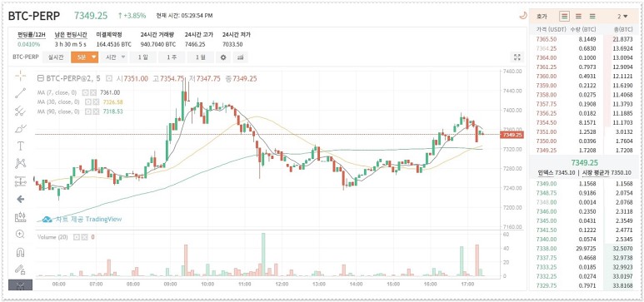Image resolution: width=644 pixels, height=302 pixels.
Task: Toggle visibility of MA 30 indicator
Action: 87,101
